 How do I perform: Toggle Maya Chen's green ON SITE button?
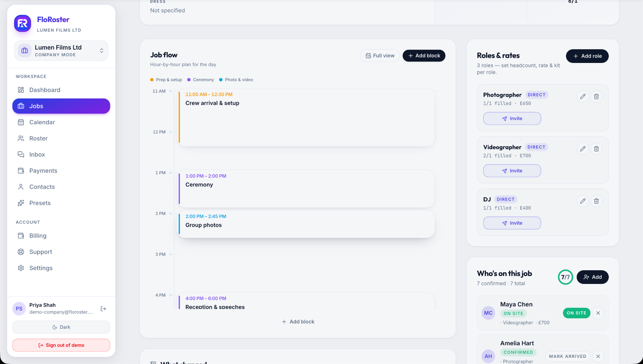(576, 313)
